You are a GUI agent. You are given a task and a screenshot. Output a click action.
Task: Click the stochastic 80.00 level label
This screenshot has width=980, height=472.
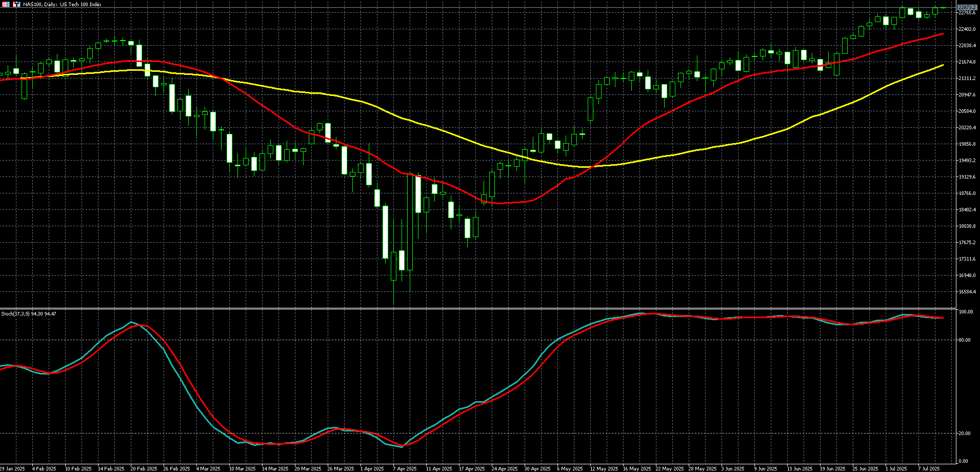tap(964, 340)
